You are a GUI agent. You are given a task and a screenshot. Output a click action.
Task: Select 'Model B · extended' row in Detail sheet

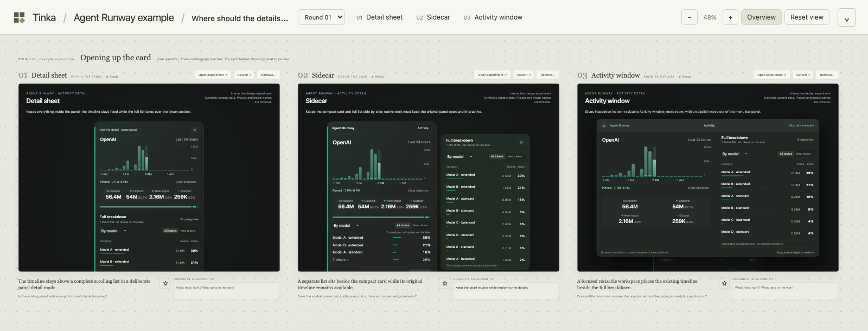pos(149,262)
